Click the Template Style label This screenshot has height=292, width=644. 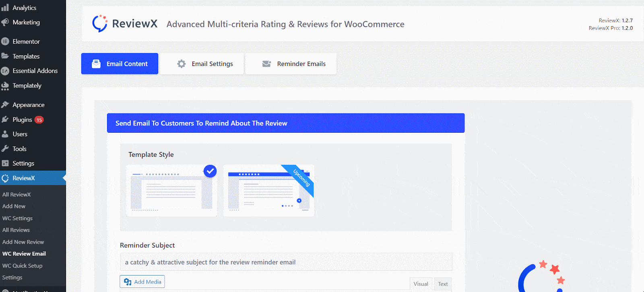click(151, 154)
